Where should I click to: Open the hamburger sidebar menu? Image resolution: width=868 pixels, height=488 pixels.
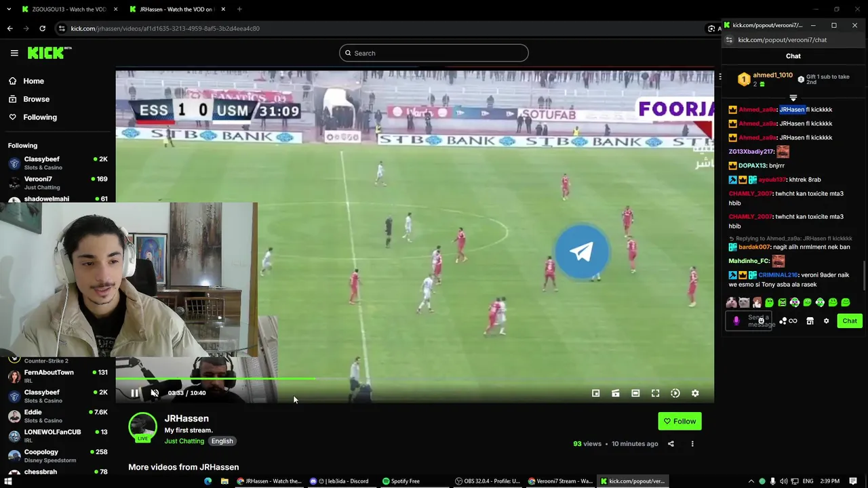(14, 53)
